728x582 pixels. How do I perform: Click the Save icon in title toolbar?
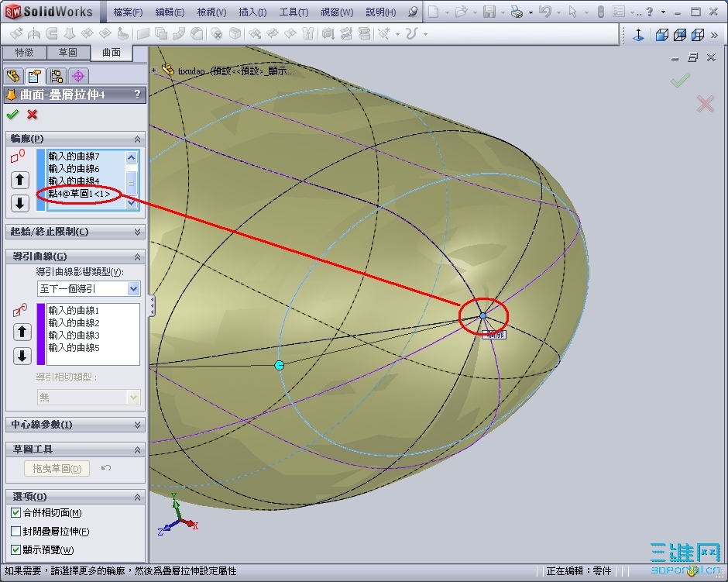pos(489,12)
